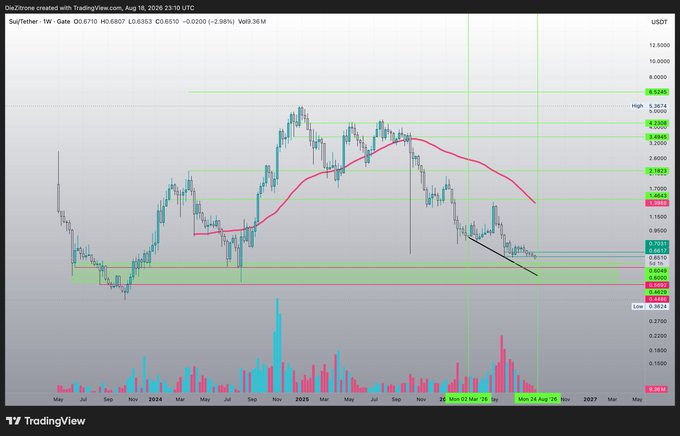Click the Low 0.3624 price label
This screenshot has height=436, width=680.
click(650, 306)
